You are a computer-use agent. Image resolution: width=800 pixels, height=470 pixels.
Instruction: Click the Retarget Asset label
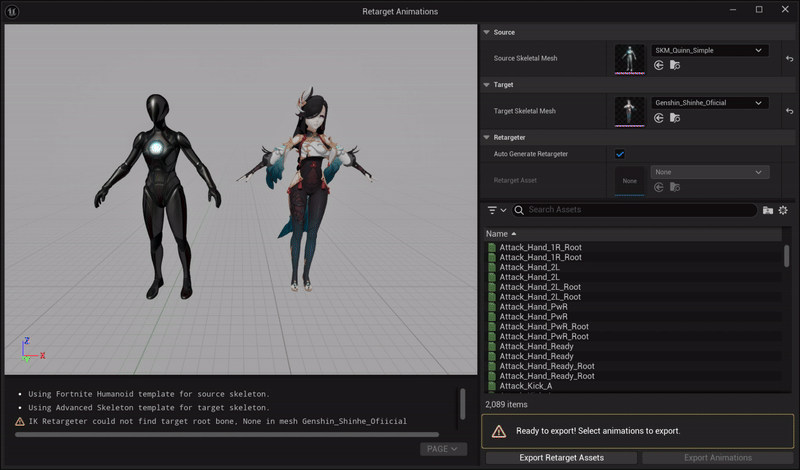click(515, 181)
